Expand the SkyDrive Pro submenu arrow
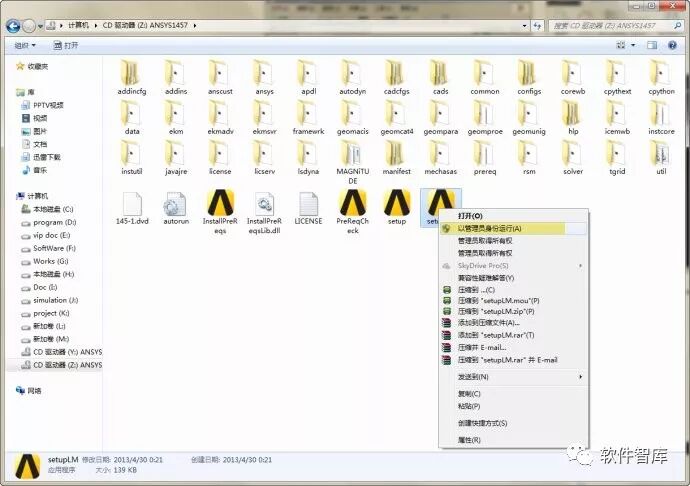690x486 pixels. pyautogui.click(x=580, y=265)
